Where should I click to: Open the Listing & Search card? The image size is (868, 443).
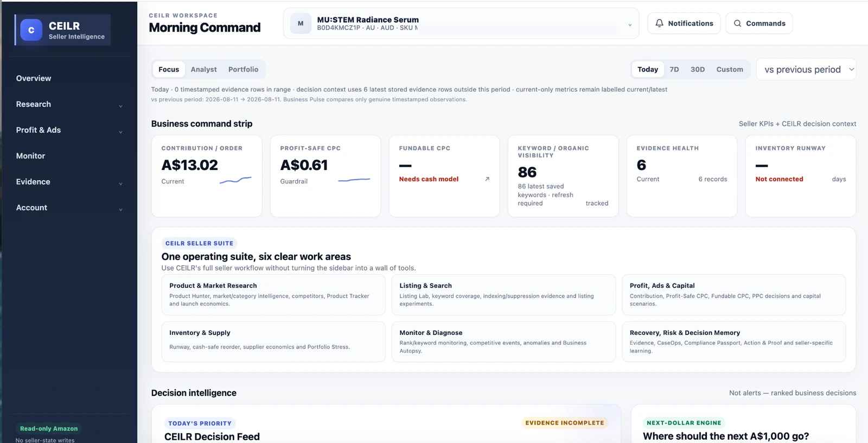coord(503,295)
